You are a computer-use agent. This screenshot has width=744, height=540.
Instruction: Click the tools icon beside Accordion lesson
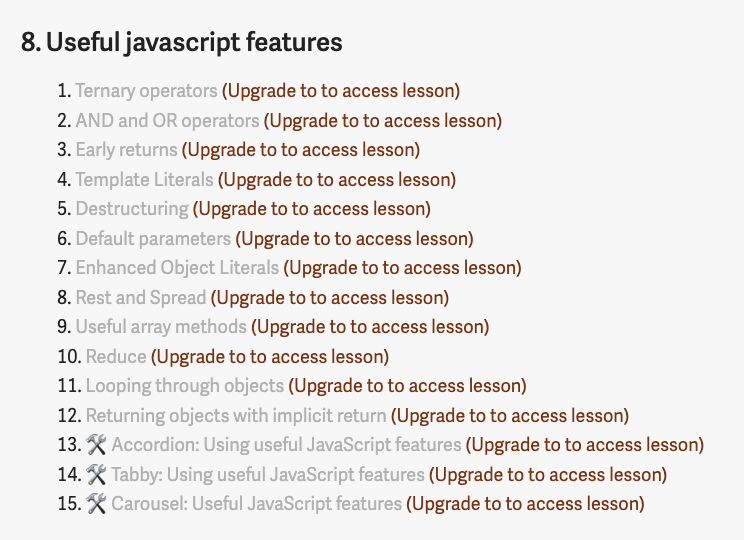click(x=96, y=445)
